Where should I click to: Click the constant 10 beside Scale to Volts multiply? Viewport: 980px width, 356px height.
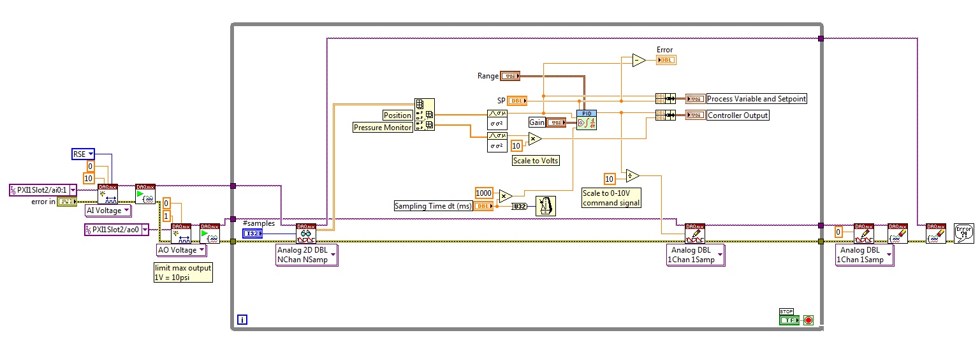[x=518, y=145]
